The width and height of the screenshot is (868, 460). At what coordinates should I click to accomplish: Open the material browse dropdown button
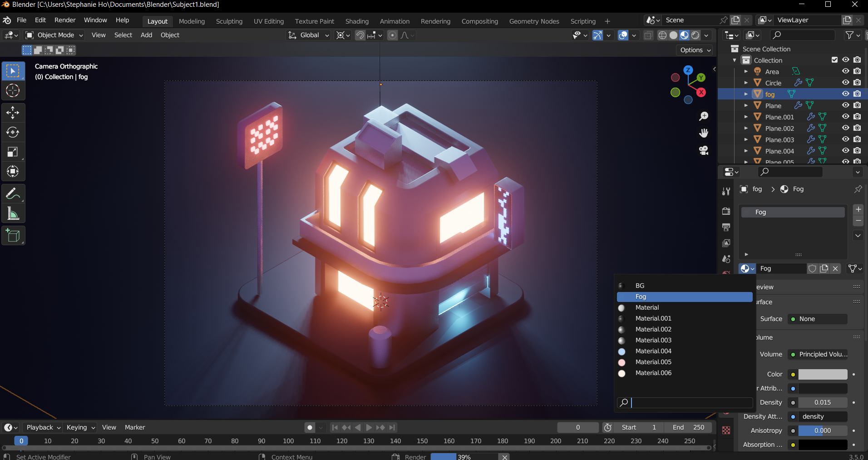[747, 268]
